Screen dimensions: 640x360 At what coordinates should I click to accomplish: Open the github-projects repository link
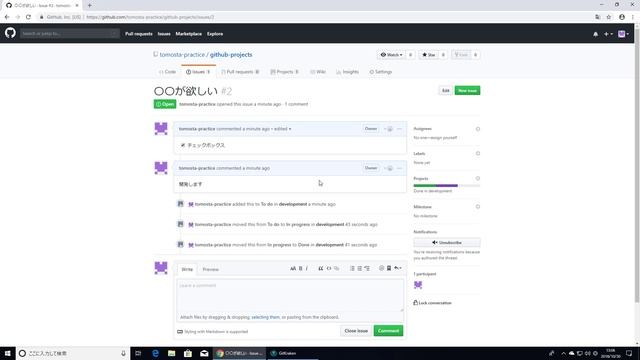(231, 55)
